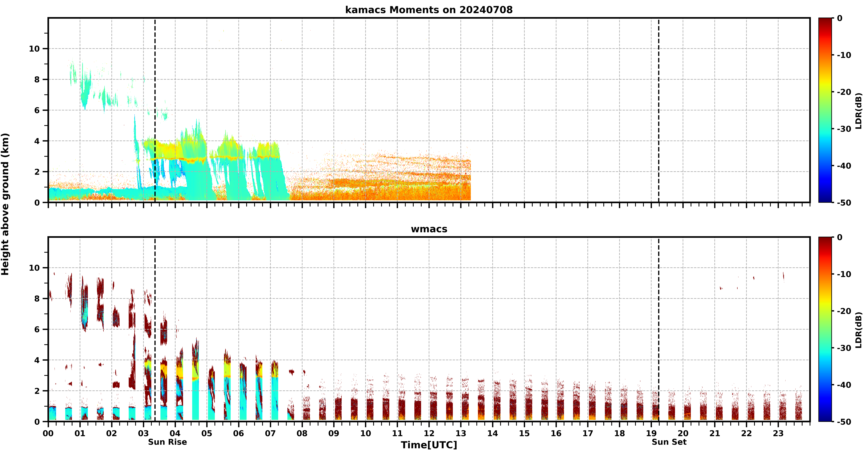Screen dimensions: 868x456
Task: Select the "wmacs" panel title
Action: (429, 229)
